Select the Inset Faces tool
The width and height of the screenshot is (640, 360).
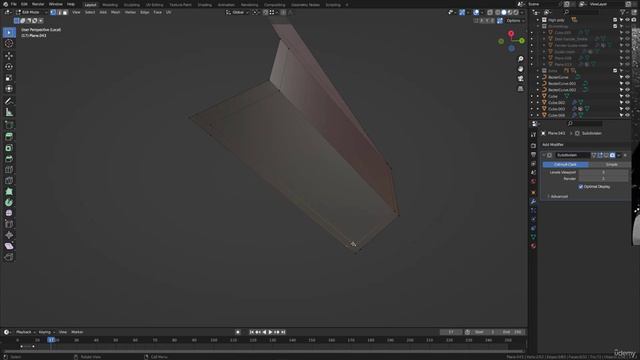[x=9, y=148]
